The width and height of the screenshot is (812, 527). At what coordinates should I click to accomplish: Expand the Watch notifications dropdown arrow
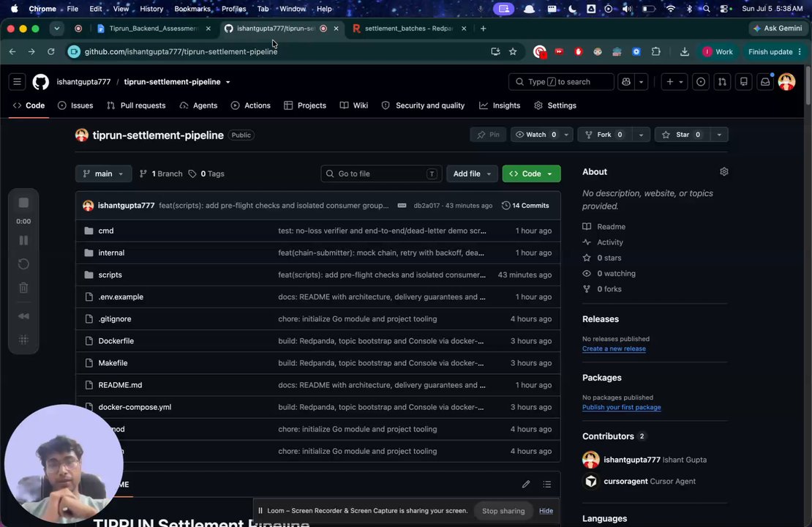(x=566, y=135)
